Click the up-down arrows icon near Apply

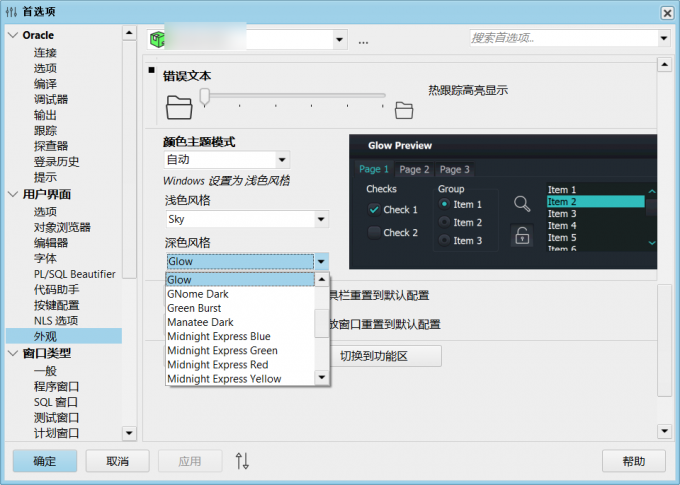tap(242, 461)
